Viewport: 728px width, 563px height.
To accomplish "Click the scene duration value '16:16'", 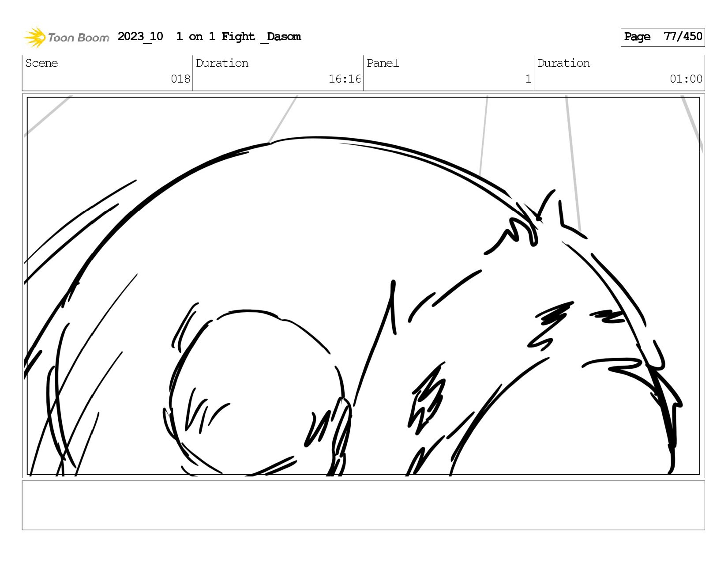I will click(345, 79).
